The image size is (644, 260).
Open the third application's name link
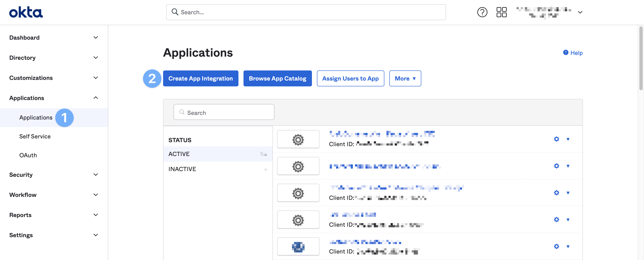pyautogui.click(x=396, y=188)
